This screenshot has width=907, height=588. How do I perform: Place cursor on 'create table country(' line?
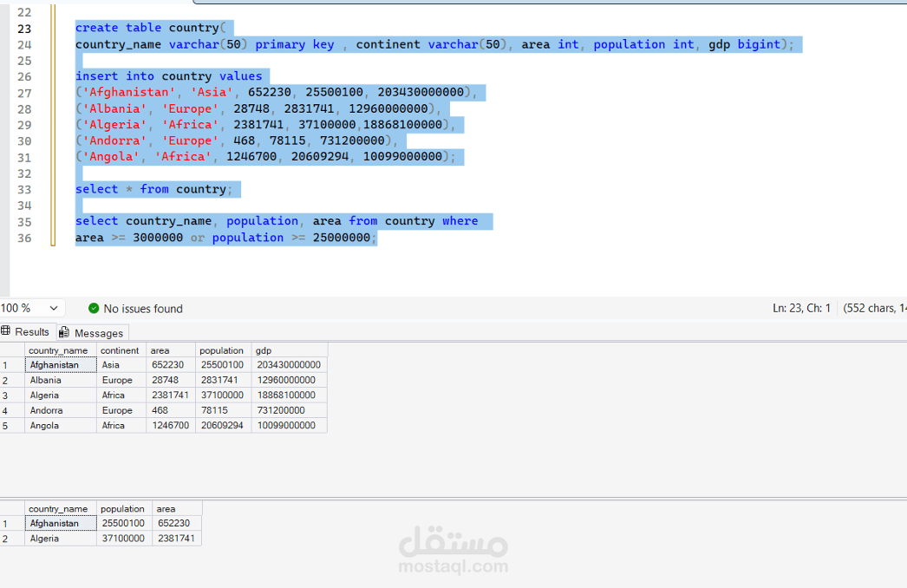point(150,28)
